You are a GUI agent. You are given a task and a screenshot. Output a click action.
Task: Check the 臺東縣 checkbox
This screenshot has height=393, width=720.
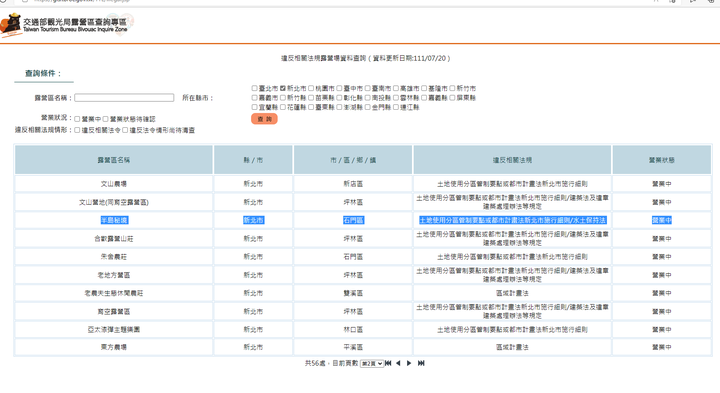(311, 107)
